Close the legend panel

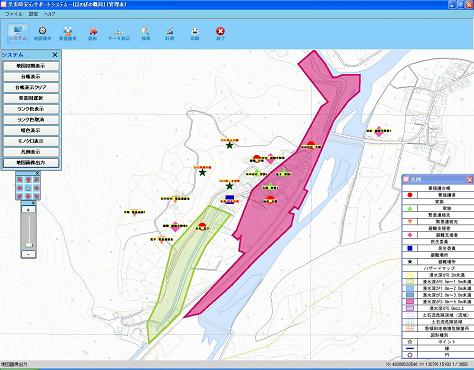(x=469, y=180)
